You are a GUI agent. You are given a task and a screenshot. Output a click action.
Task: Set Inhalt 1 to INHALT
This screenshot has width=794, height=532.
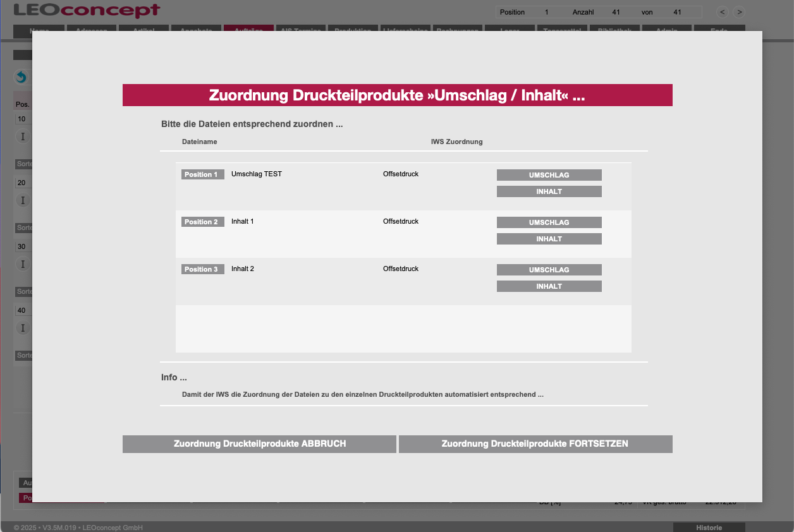pyautogui.click(x=549, y=239)
